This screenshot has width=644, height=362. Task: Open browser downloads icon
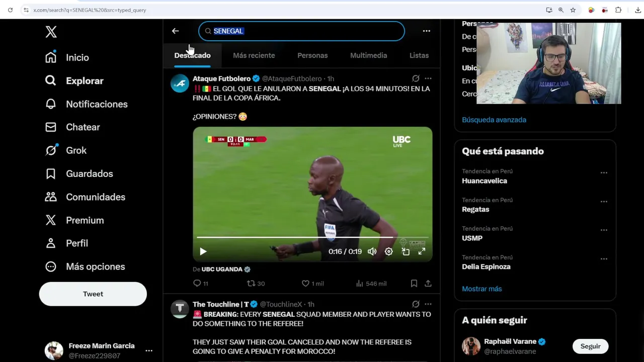point(638,10)
